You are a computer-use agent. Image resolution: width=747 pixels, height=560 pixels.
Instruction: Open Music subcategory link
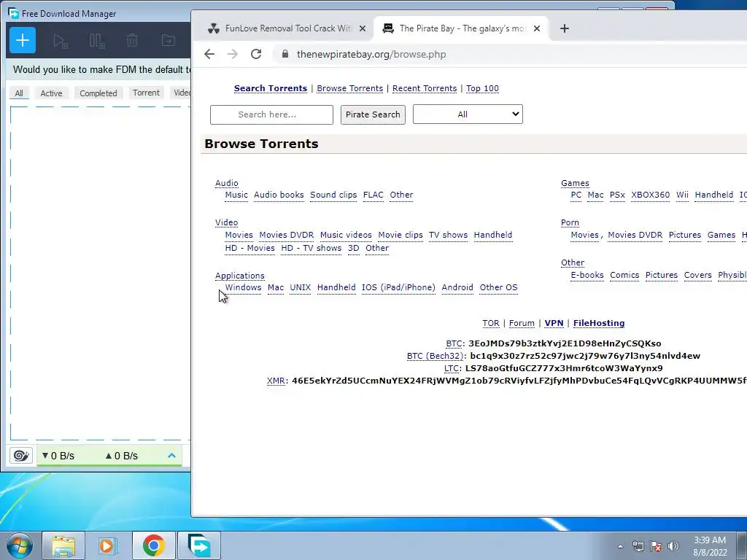[236, 195]
